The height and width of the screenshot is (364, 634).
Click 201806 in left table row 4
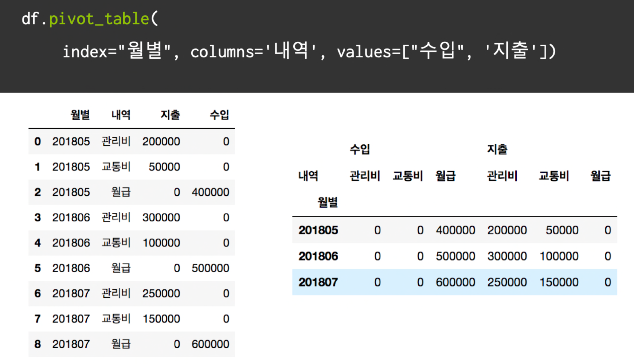click(x=71, y=243)
